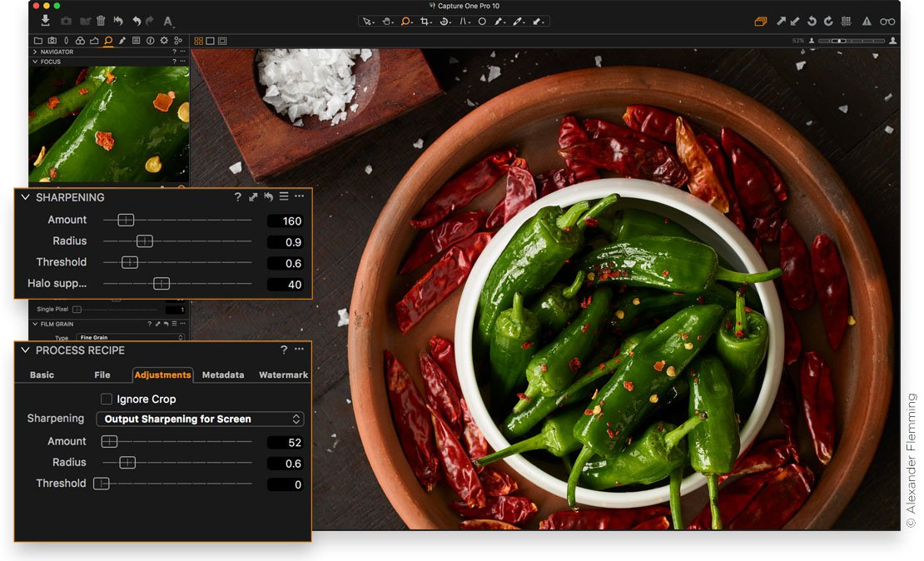The image size is (924, 561).
Task: Open the Details tool tab (magnifier icon)
Action: [107, 40]
